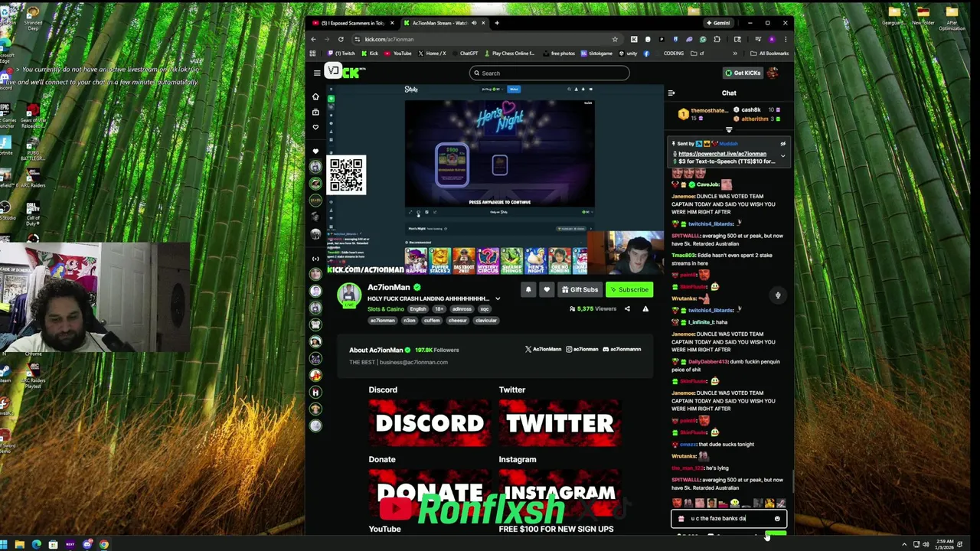Open the Ac7ionMann X profile link
Image resolution: width=980 pixels, height=551 pixels.
click(544, 350)
